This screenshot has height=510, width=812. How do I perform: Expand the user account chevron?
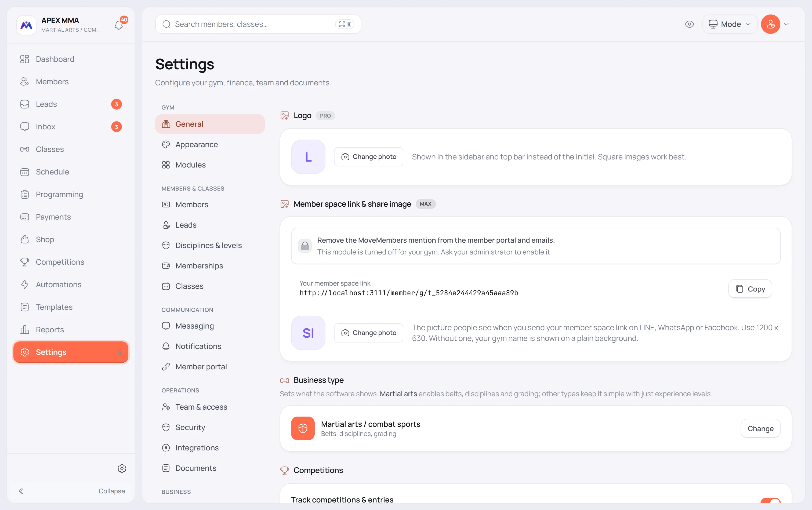[786, 24]
